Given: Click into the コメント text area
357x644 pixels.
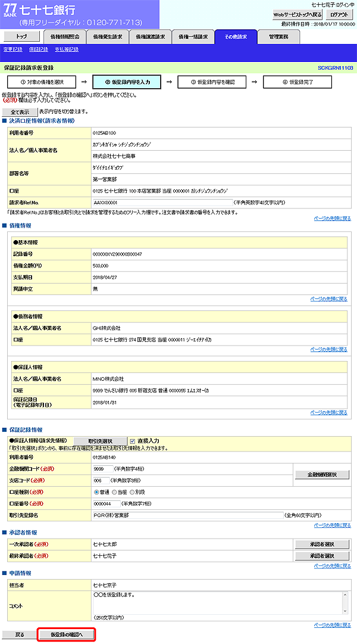Looking at the screenshot, I should tap(218, 602).
